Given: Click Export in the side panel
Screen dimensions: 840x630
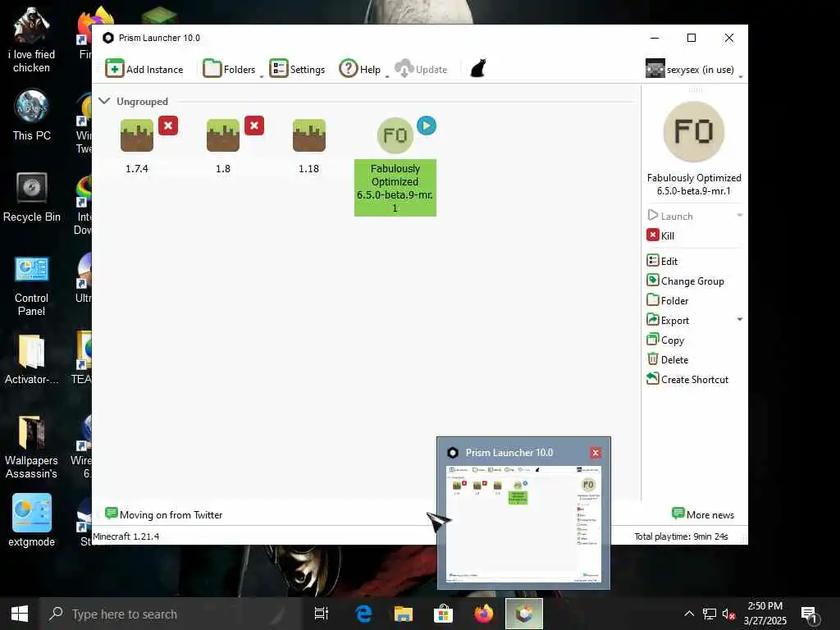Looking at the screenshot, I should coord(668,321).
